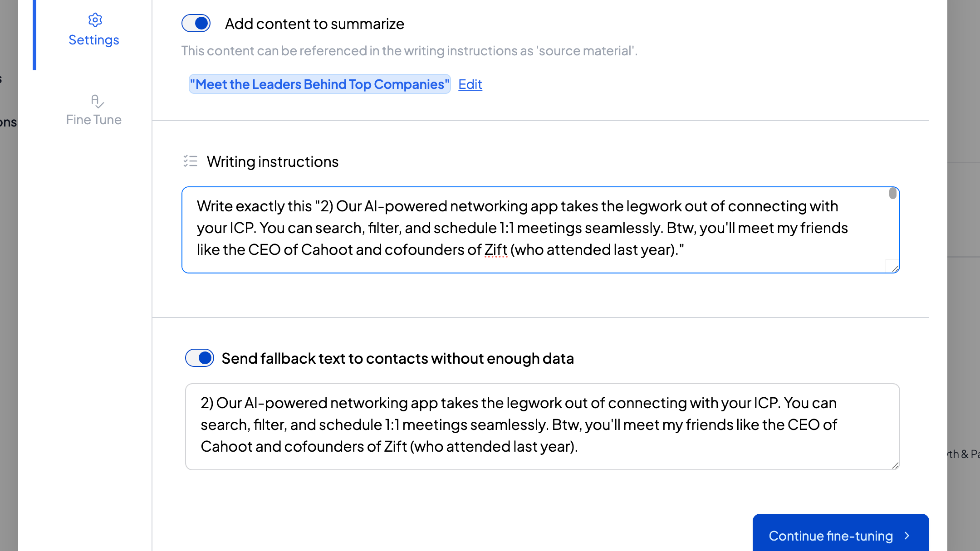Click the "Writing instructions" heading text
The image size is (980, 551).
[273, 162]
